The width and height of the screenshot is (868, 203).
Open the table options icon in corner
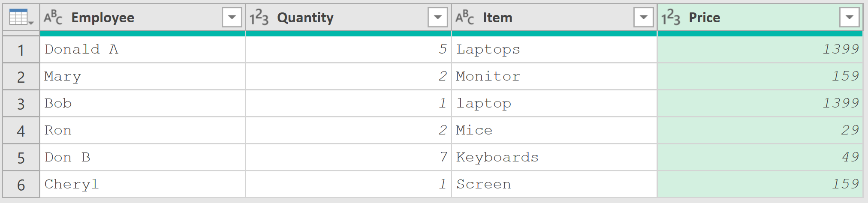click(x=21, y=18)
